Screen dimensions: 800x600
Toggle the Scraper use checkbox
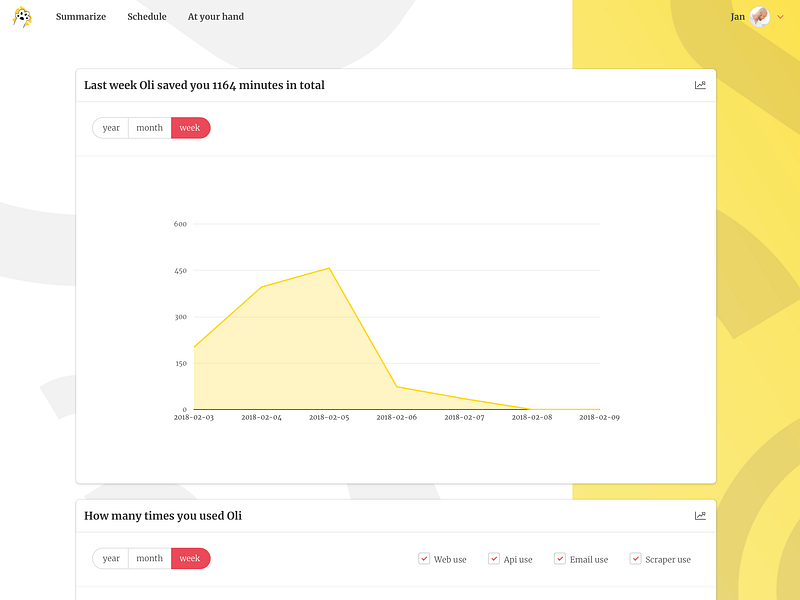[x=635, y=558]
